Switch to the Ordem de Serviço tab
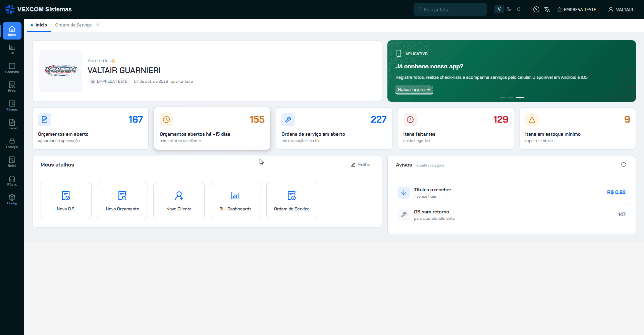This screenshot has height=335, width=644. tap(73, 25)
